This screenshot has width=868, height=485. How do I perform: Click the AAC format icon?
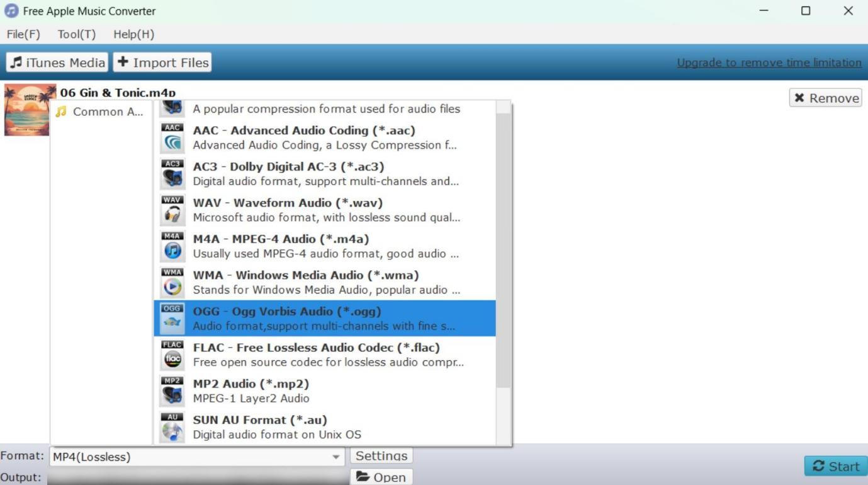(x=172, y=138)
